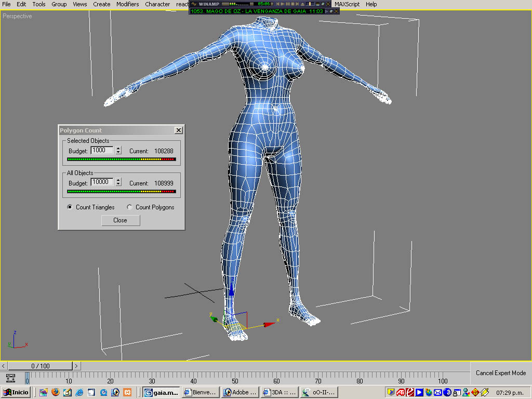Step time slider forward with right arrow
This screenshot has width=532, height=399.
pyautogui.click(x=76, y=366)
